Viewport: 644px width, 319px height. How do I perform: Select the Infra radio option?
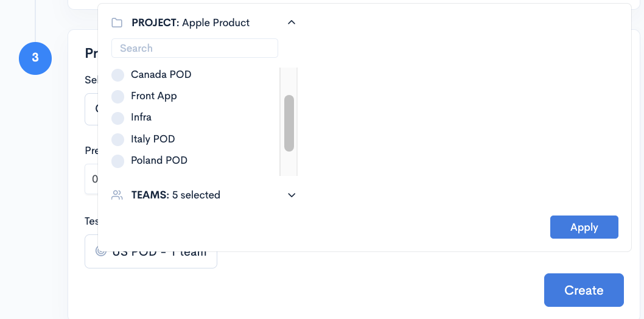point(118,117)
